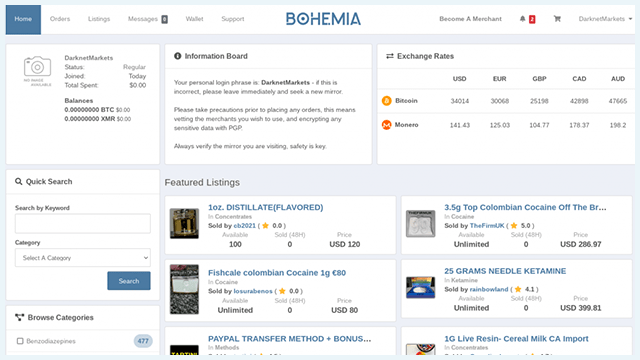Click the BOHEMIA logo

(323, 19)
